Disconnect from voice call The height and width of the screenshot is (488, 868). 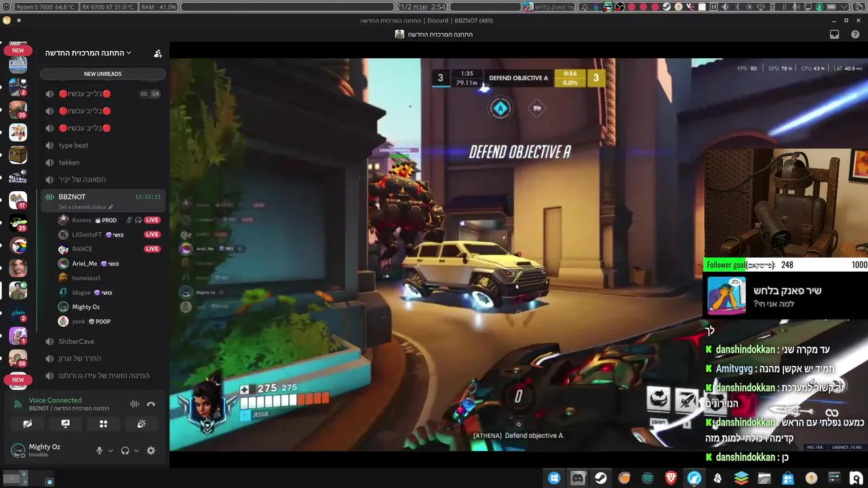point(151,404)
